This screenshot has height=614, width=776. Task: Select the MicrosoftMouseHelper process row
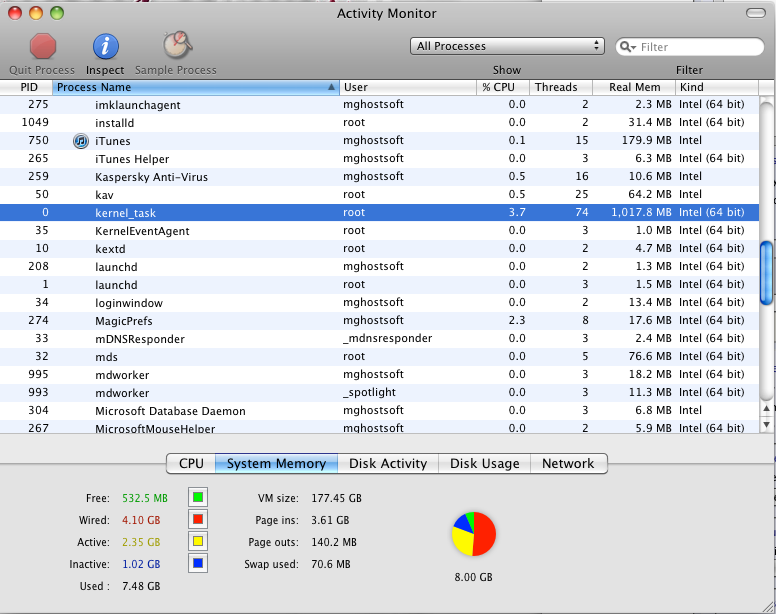tap(379, 427)
